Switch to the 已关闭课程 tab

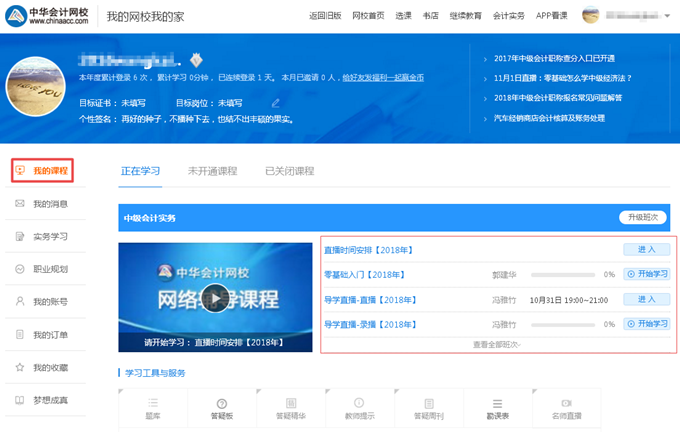click(x=290, y=171)
